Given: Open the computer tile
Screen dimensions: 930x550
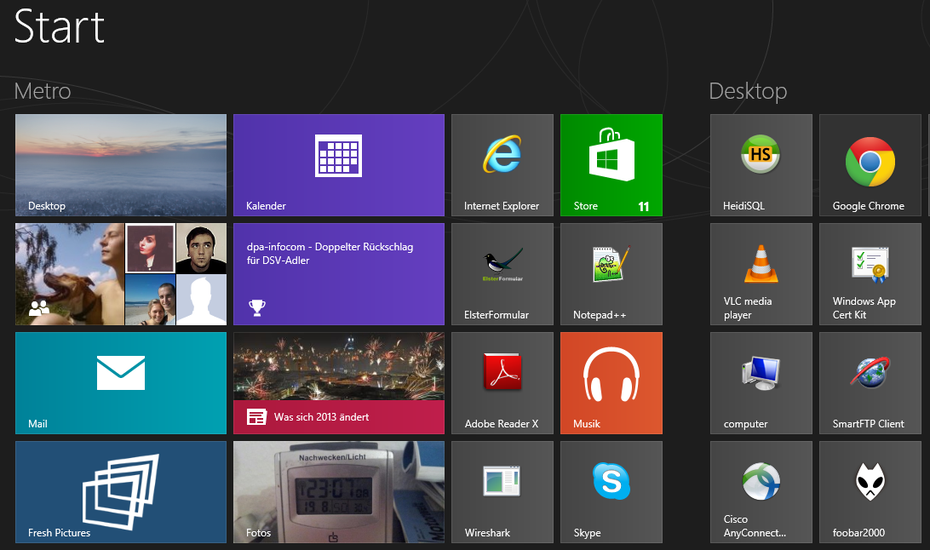Looking at the screenshot, I should point(762,383).
